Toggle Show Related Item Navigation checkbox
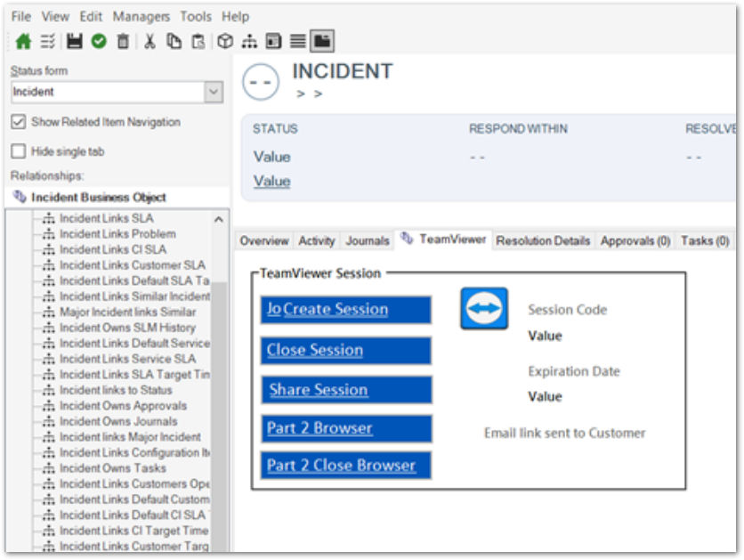The image size is (744, 560). pos(19,122)
